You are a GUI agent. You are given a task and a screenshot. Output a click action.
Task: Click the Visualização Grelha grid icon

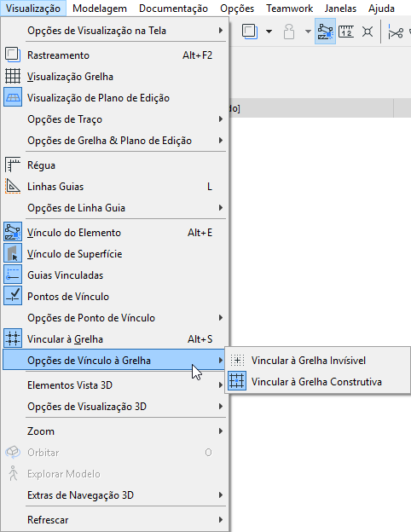[13, 77]
